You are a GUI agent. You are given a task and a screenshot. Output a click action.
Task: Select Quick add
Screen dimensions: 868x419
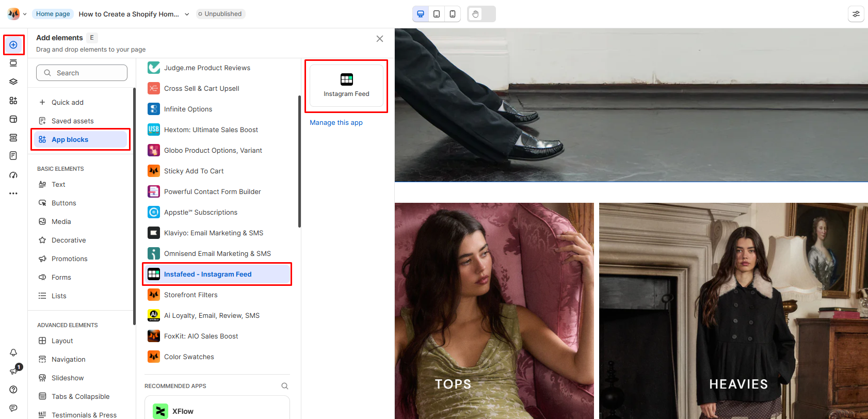pos(82,102)
